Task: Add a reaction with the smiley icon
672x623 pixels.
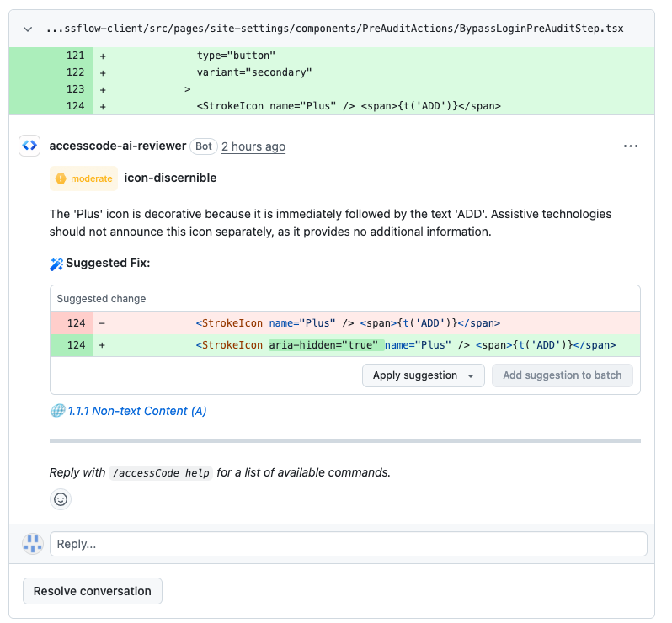Action: pyautogui.click(x=61, y=499)
